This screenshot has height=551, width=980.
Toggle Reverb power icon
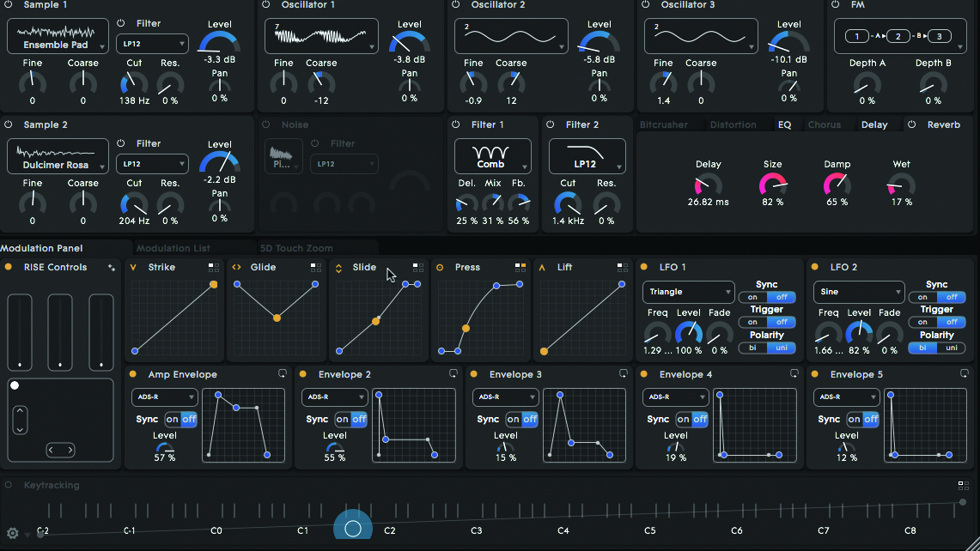912,124
